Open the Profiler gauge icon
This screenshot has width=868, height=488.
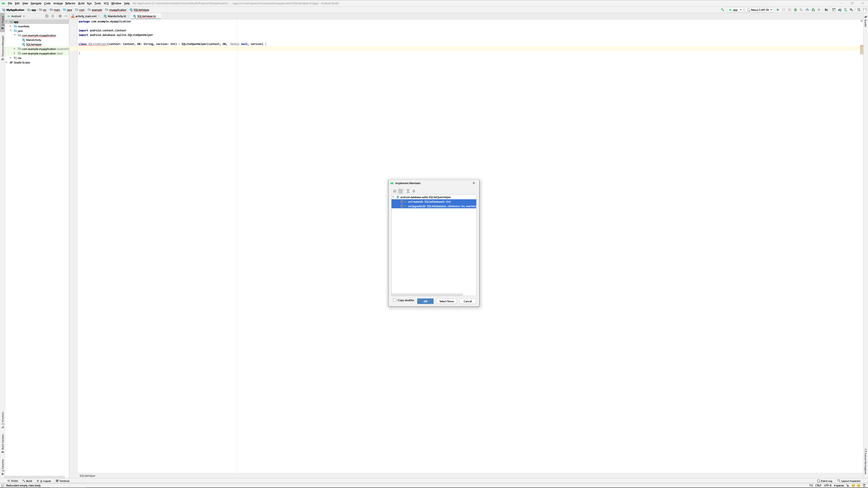(807, 10)
